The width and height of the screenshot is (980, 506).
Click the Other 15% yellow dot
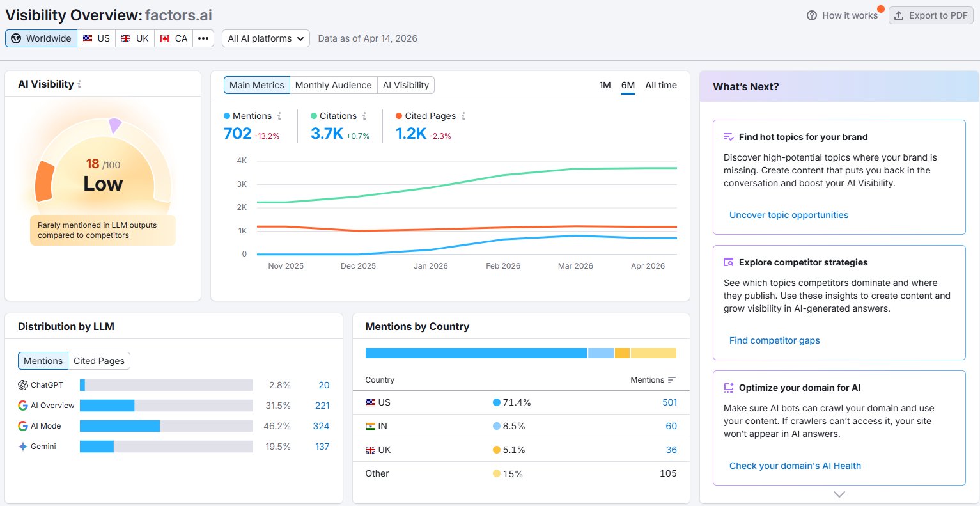coord(497,473)
